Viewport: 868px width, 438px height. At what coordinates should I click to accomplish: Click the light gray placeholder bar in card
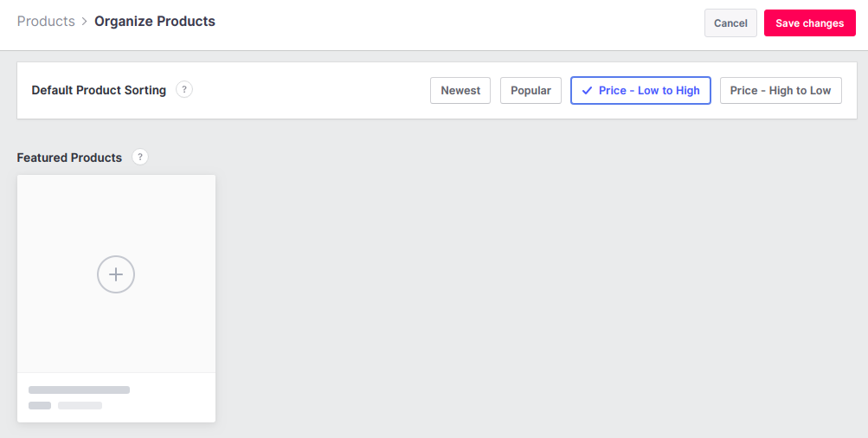pyautogui.click(x=80, y=405)
